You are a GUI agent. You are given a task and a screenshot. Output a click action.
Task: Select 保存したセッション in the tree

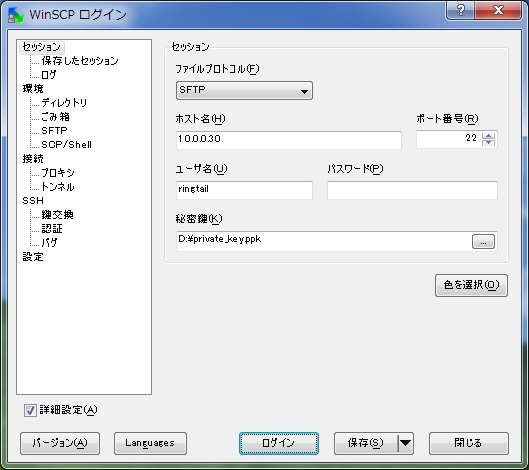point(80,61)
